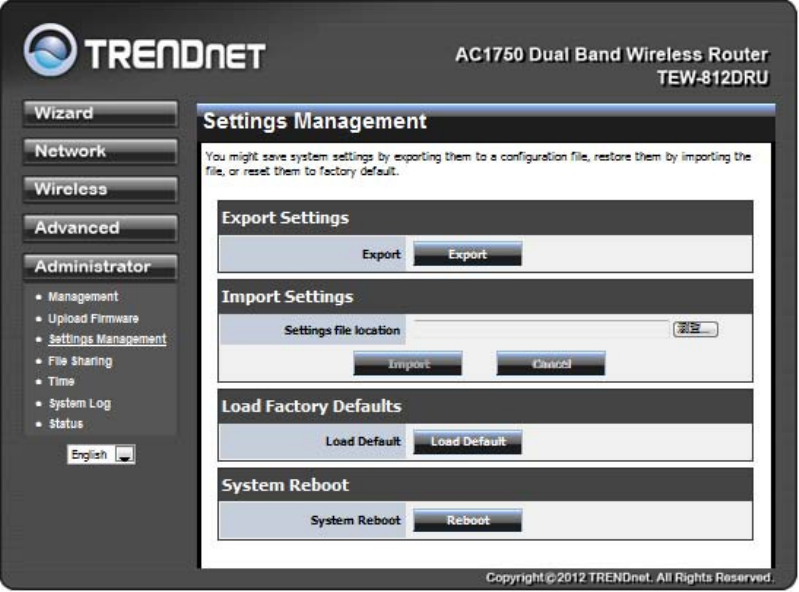Click the browse file button
This screenshot has height=592, width=799.
[696, 329]
